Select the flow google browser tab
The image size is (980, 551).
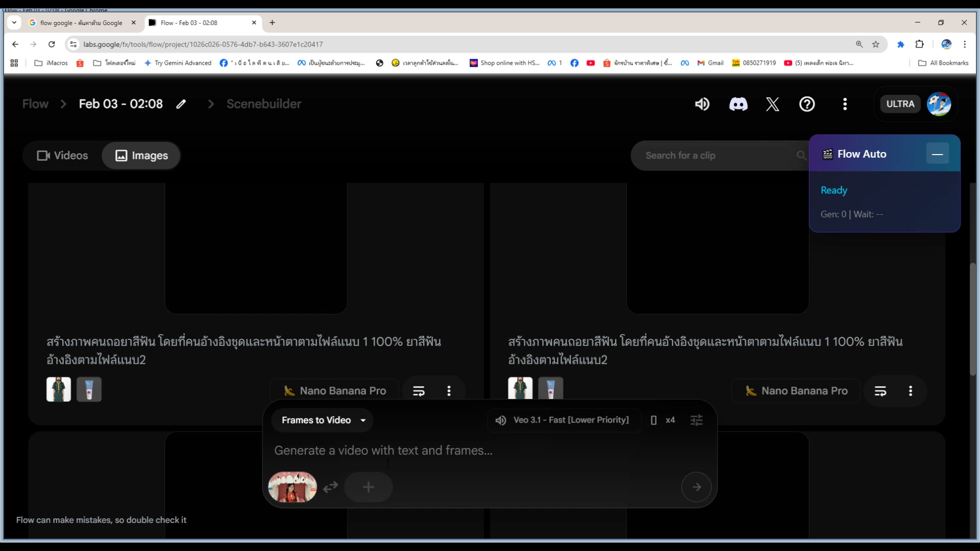coord(82,22)
